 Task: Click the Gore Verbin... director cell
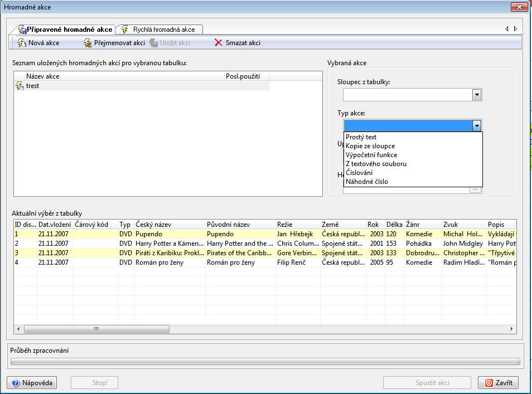[298, 253]
